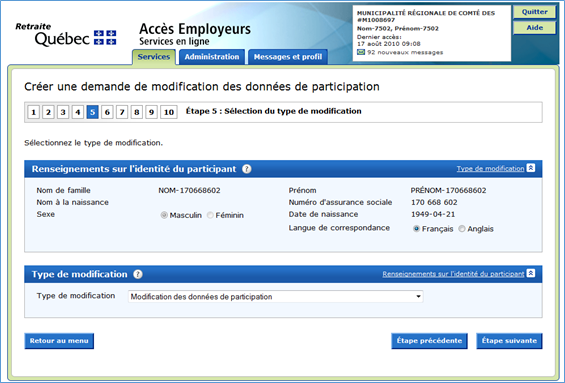Choose Français as correspondence language
This screenshot has width=565, height=383.
point(416,229)
